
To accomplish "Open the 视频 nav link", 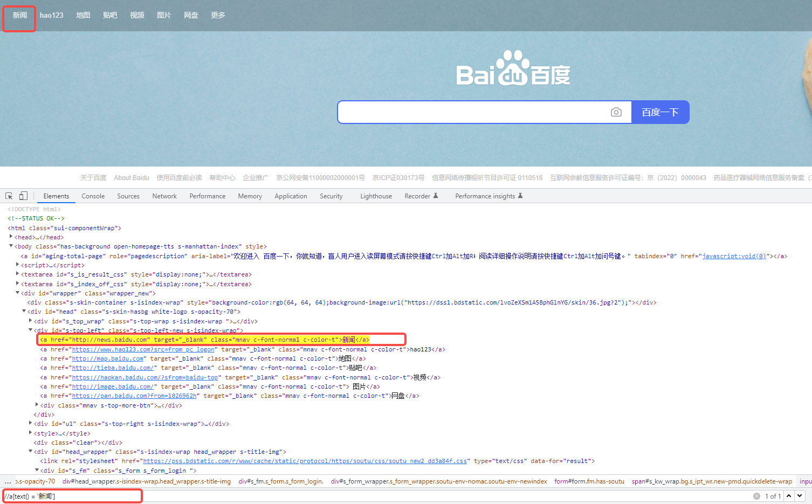I will click(137, 15).
